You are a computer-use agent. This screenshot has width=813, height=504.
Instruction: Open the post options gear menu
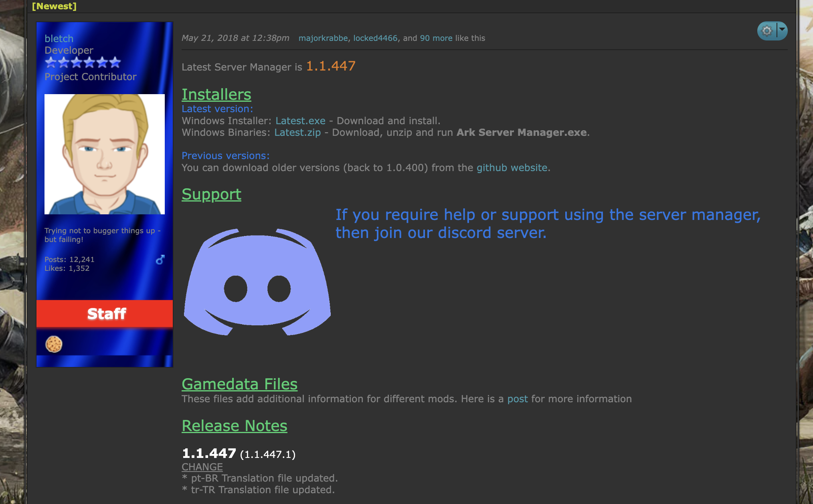tap(766, 31)
